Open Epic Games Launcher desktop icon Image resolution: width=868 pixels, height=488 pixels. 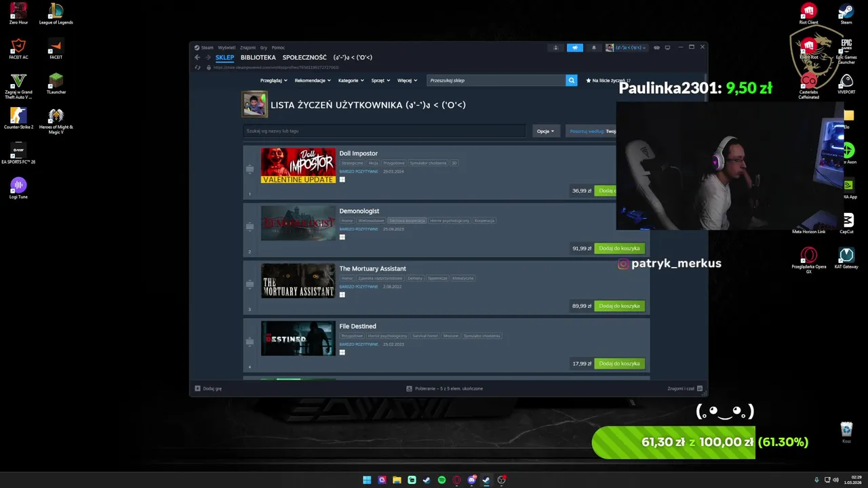point(846,51)
